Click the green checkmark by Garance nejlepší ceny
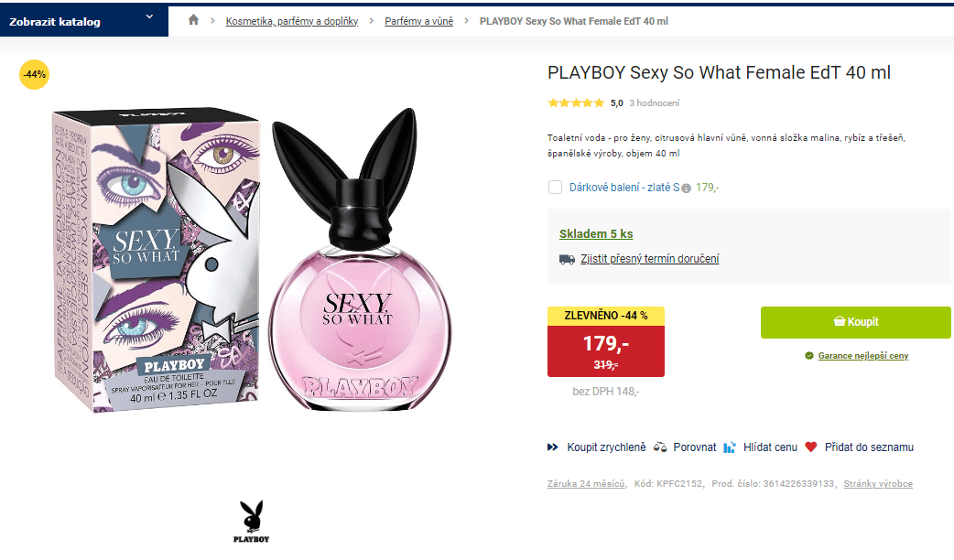This screenshot has width=954, height=560. tap(809, 355)
